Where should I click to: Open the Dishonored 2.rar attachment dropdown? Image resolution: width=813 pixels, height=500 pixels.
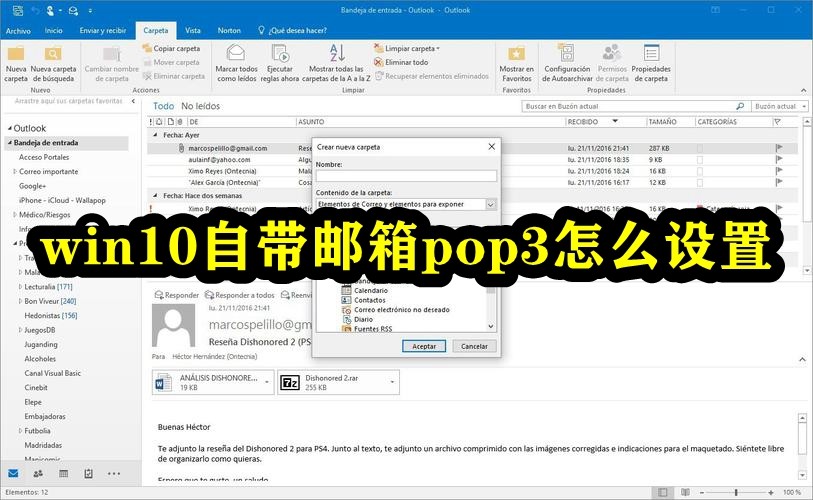(x=392, y=382)
